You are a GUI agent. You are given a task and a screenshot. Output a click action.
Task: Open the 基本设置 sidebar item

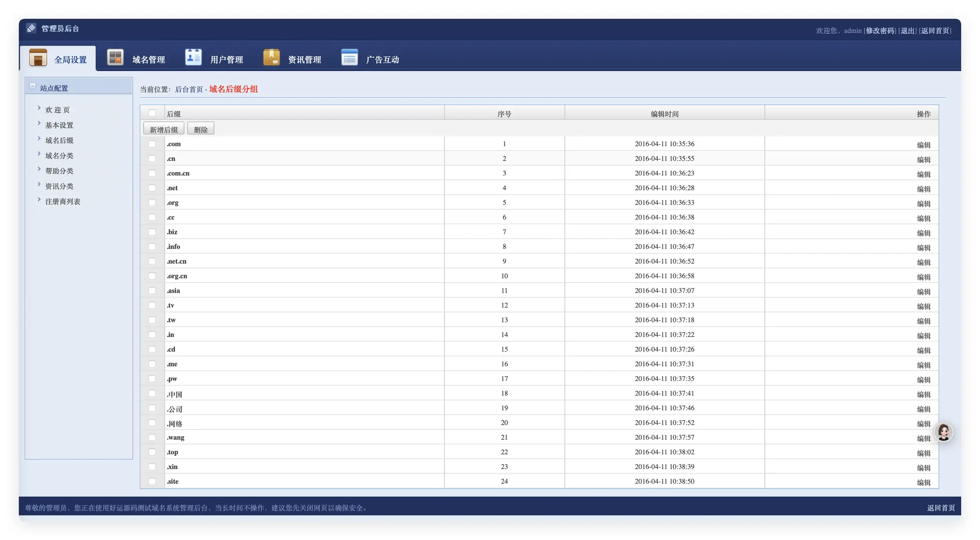coord(59,125)
